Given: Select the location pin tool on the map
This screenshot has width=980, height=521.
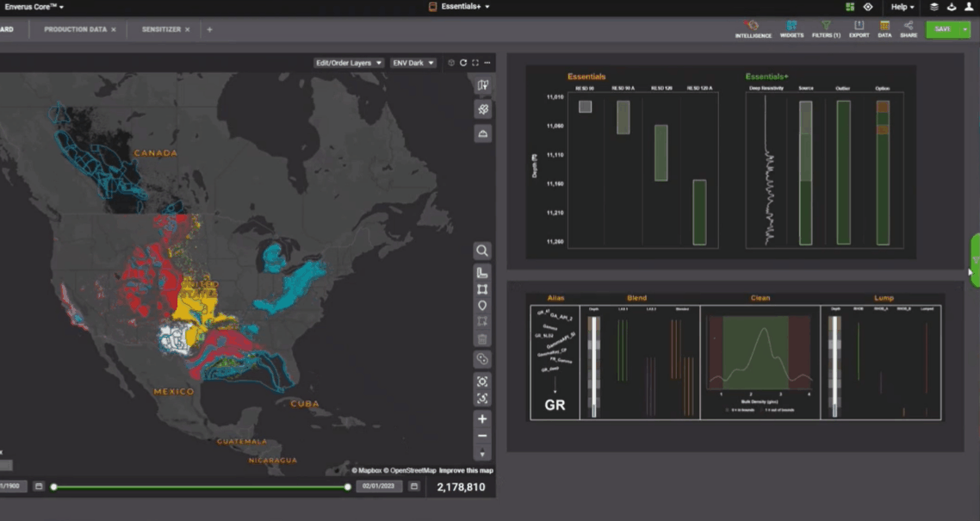Looking at the screenshot, I should coord(482,306).
